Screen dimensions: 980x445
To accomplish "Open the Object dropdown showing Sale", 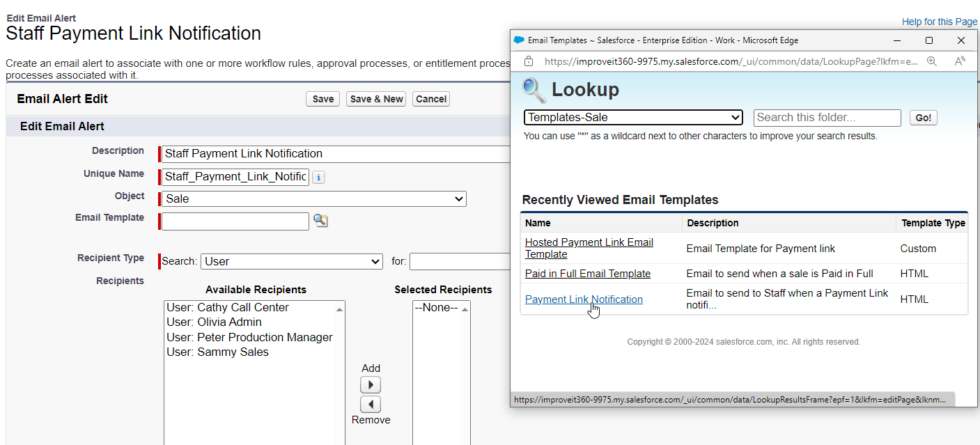I will (313, 198).
